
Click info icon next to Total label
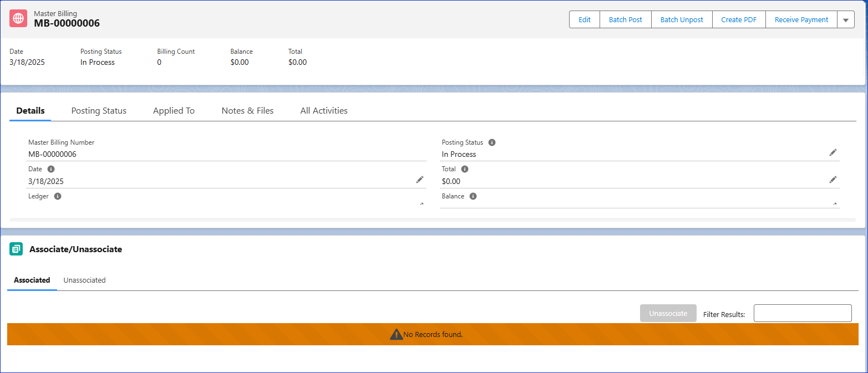pyautogui.click(x=465, y=169)
